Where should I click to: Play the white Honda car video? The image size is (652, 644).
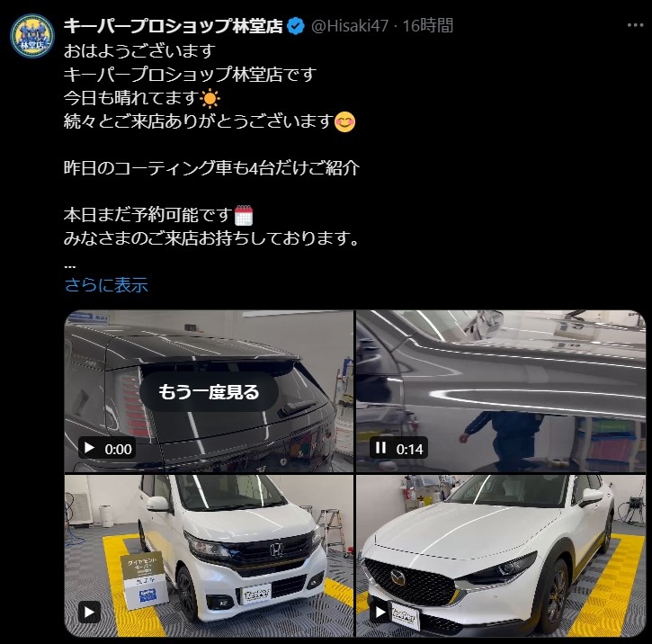[x=89, y=612]
